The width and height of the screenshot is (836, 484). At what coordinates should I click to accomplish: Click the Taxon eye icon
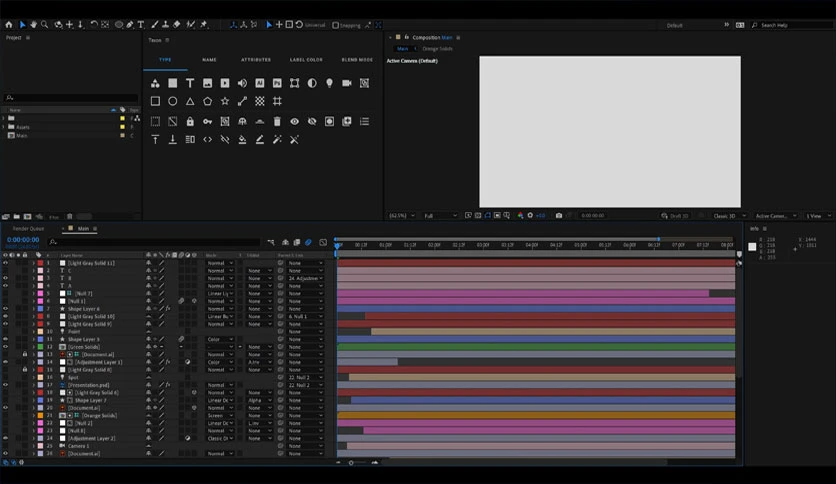pos(294,122)
